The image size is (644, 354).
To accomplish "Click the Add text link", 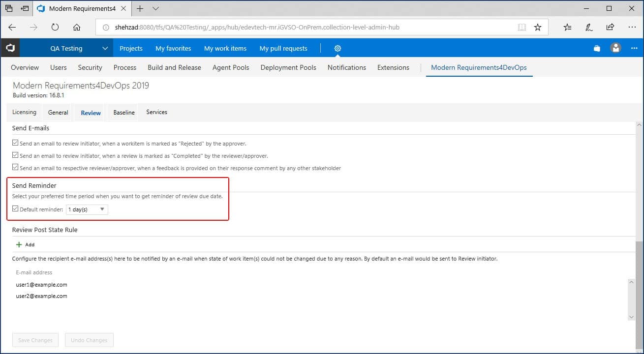I will click(30, 244).
